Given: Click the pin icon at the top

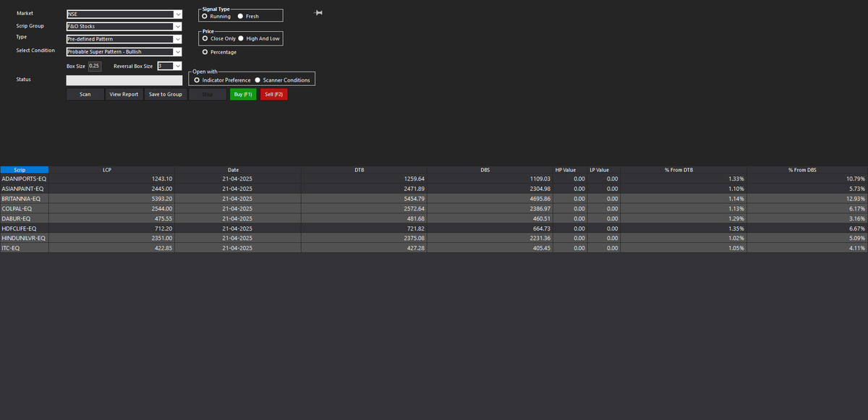Looking at the screenshot, I should [x=317, y=12].
